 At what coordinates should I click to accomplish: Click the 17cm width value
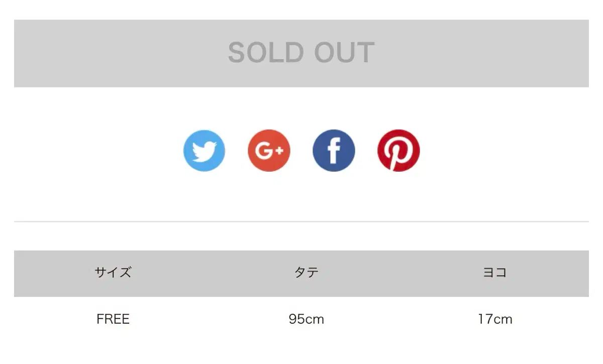click(x=495, y=319)
